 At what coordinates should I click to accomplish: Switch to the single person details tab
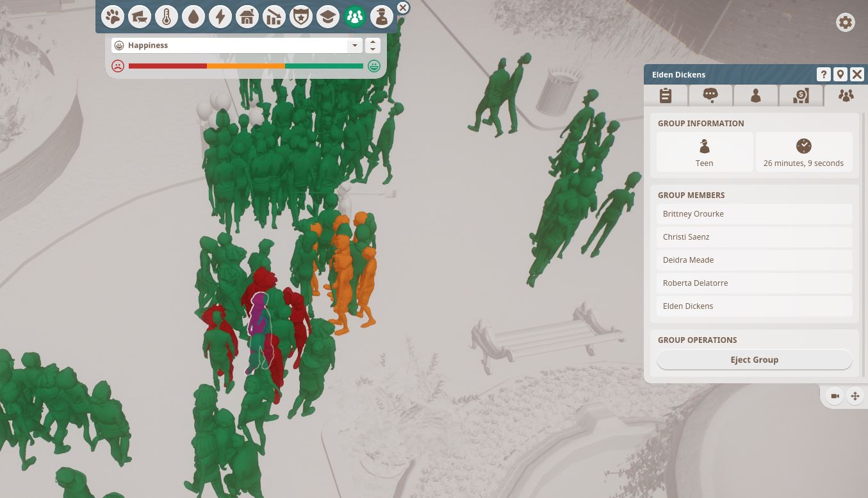[x=756, y=95]
